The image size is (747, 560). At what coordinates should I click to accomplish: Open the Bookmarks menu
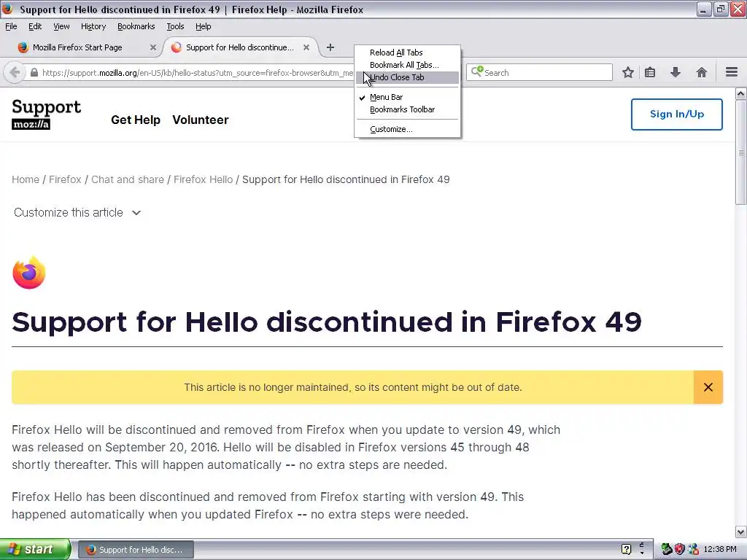[x=136, y=26]
